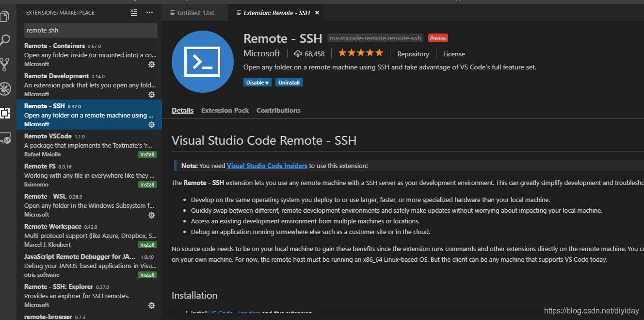Install the Remote VSCode extension
Screen dimensions: 644x320
pyautogui.click(x=147, y=154)
